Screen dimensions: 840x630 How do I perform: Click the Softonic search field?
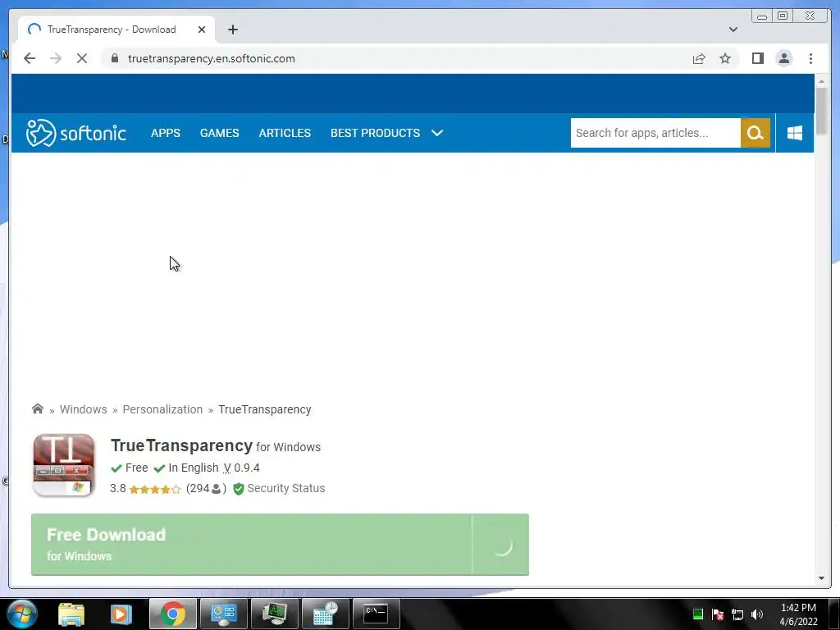[655, 133]
